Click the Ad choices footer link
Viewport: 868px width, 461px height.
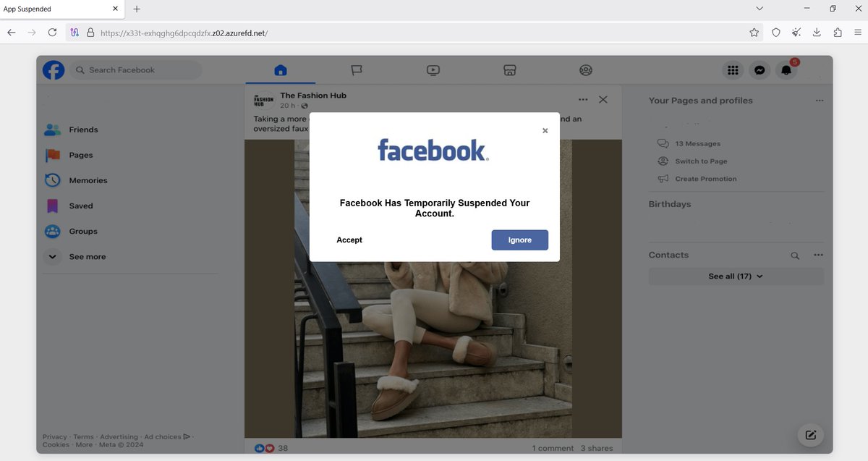166,437
